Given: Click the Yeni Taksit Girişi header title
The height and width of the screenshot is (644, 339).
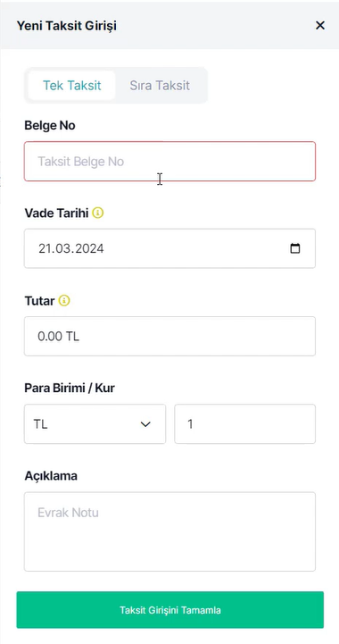Looking at the screenshot, I should [x=67, y=26].
